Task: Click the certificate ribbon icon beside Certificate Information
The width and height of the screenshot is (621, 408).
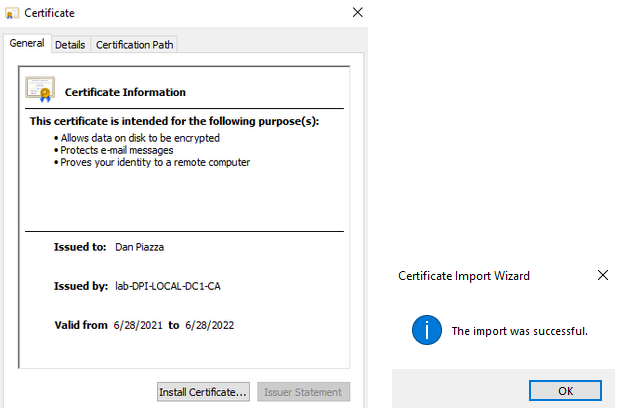Action: tap(40, 89)
